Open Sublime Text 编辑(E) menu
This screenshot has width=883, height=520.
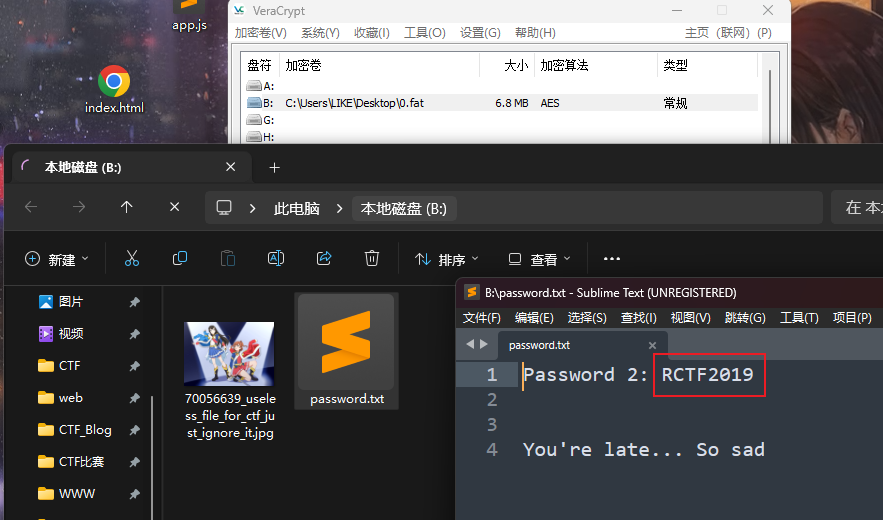534,318
